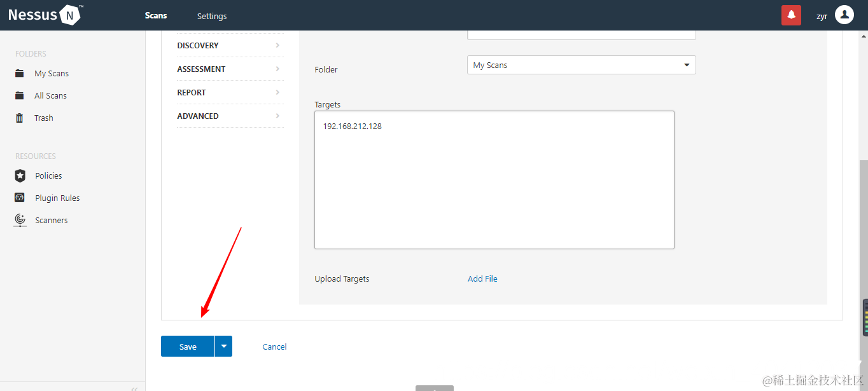This screenshot has height=391, width=868.
Task: Open All Scans folder
Action: click(x=50, y=95)
